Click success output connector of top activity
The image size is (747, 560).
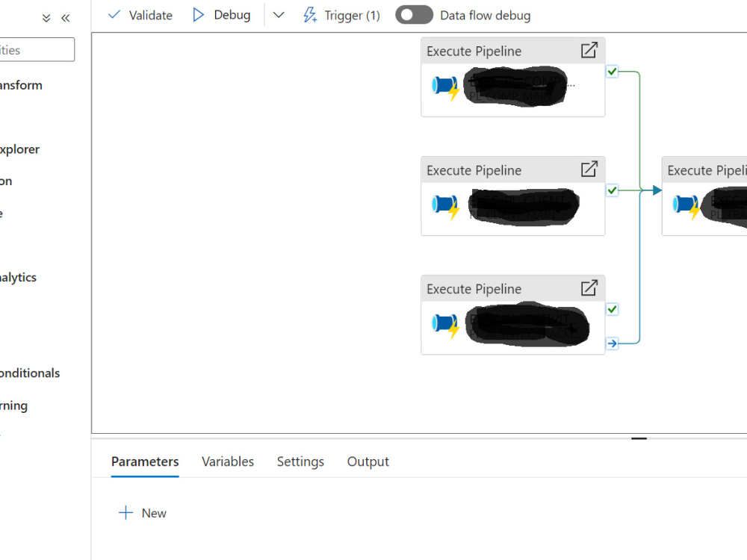click(x=613, y=72)
